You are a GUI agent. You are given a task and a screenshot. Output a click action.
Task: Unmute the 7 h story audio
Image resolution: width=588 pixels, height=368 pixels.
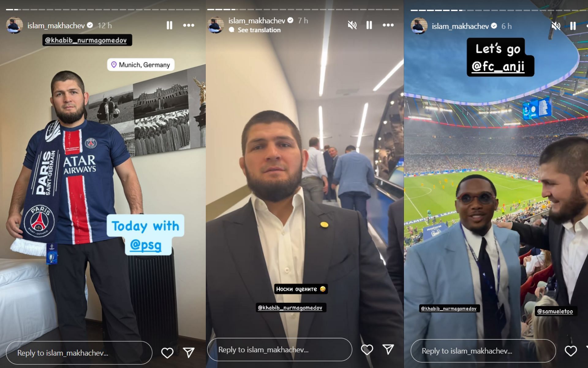point(352,25)
